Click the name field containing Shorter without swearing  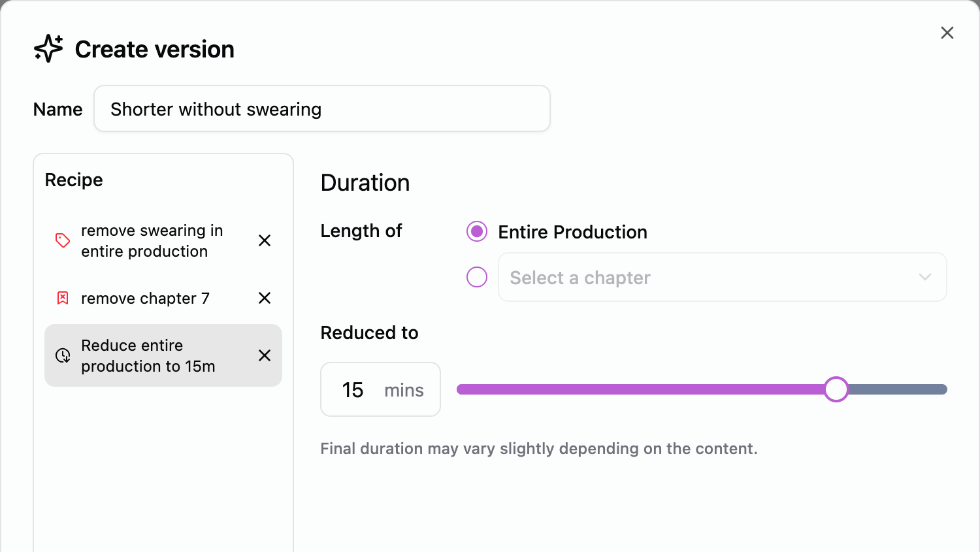click(321, 108)
